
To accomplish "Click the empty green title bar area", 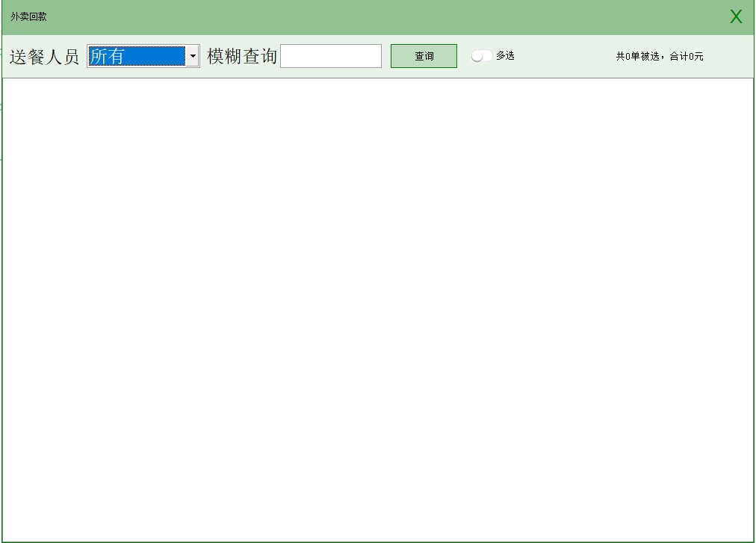I will pyautogui.click(x=374, y=16).
